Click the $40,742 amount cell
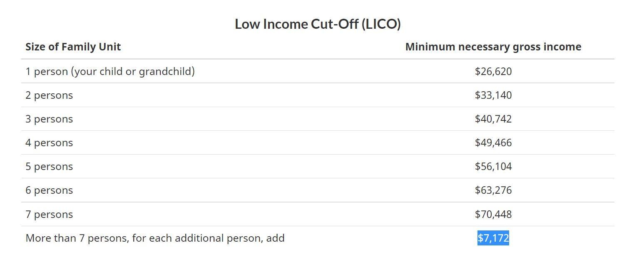 (493, 119)
